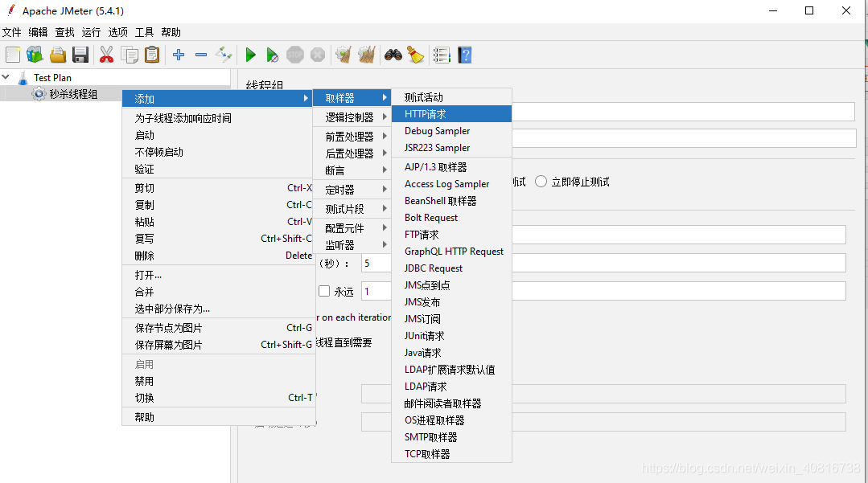868x483 pixels.
Task: Choose JDBC Request entry
Action: point(451,268)
